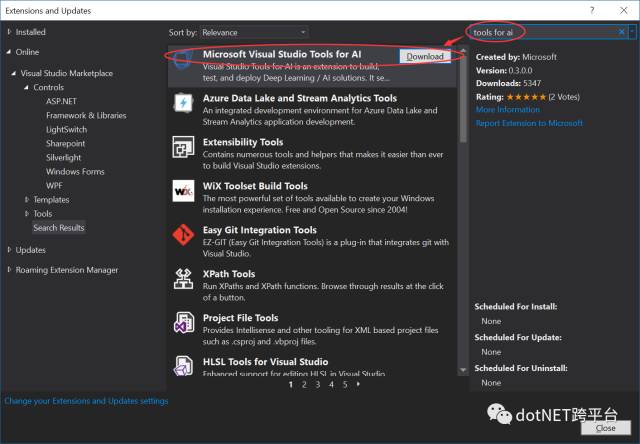Image resolution: width=640 pixels, height=444 pixels.
Task: Click the 'Downloads: 5347' text
Action: point(508,83)
